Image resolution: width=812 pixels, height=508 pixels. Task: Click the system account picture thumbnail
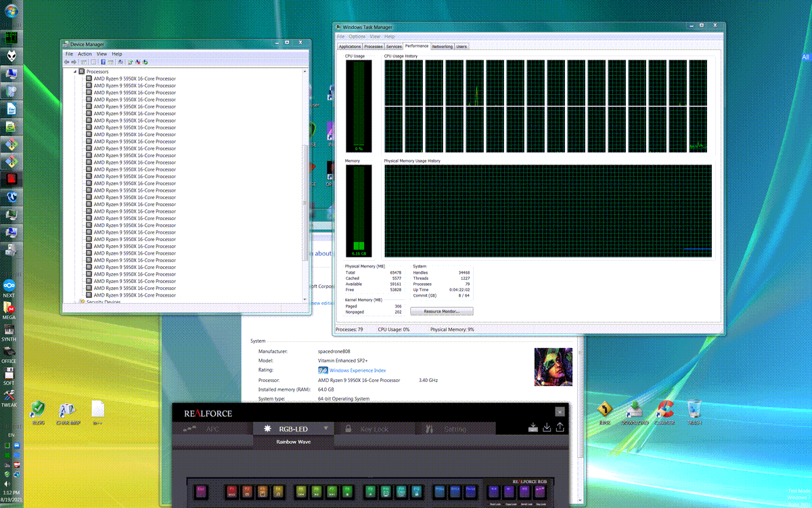[554, 366]
